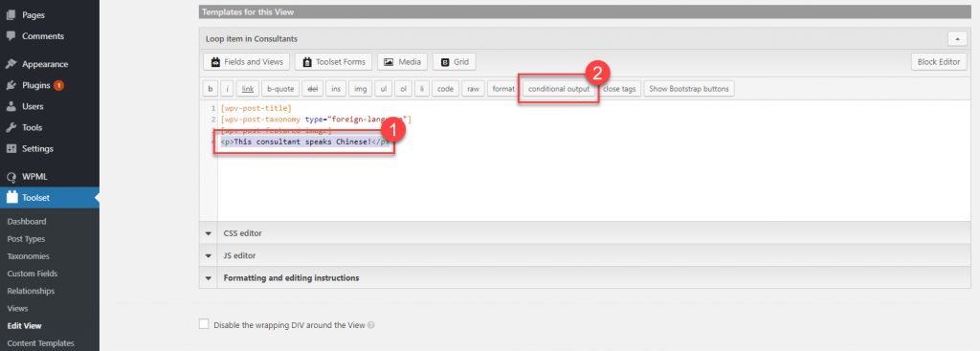Insert link quicktag
This screenshot has height=351, width=980.
(x=248, y=89)
